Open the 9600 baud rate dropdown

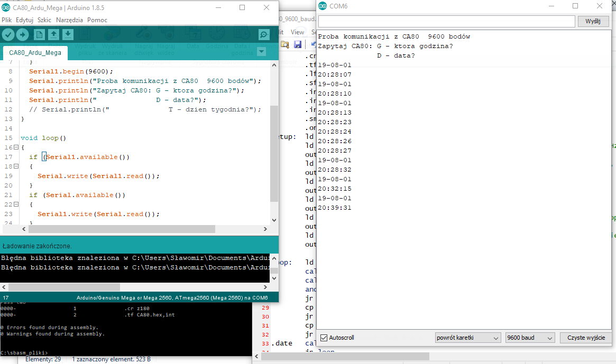pos(530,338)
